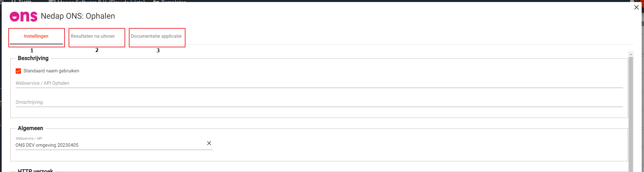Click the scrollbar up arrow
The image size is (644, 172).
630,54
